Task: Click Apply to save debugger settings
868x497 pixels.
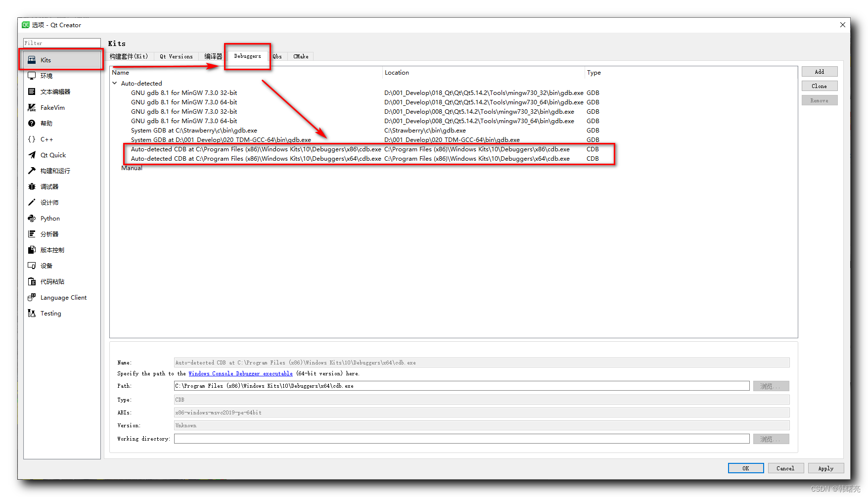Action: pos(825,468)
